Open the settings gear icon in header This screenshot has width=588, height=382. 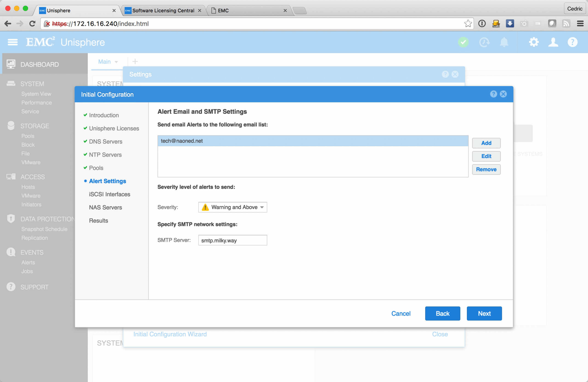coord(534,42)
